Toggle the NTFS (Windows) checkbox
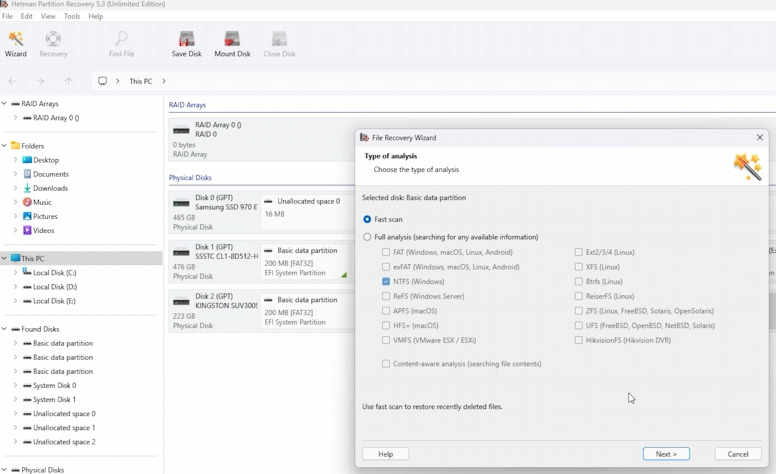Image resolution: width=776 pixels, height=474 pixels. (386, 281)
